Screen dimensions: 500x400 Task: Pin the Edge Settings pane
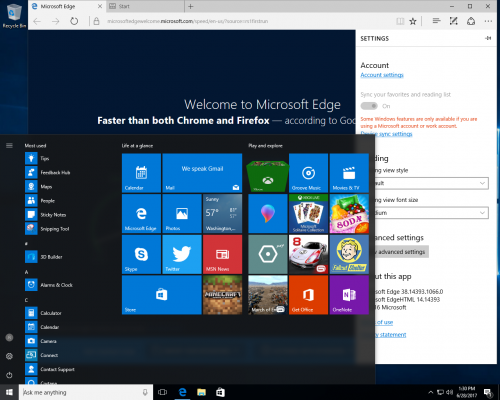[x=488, y=38]
